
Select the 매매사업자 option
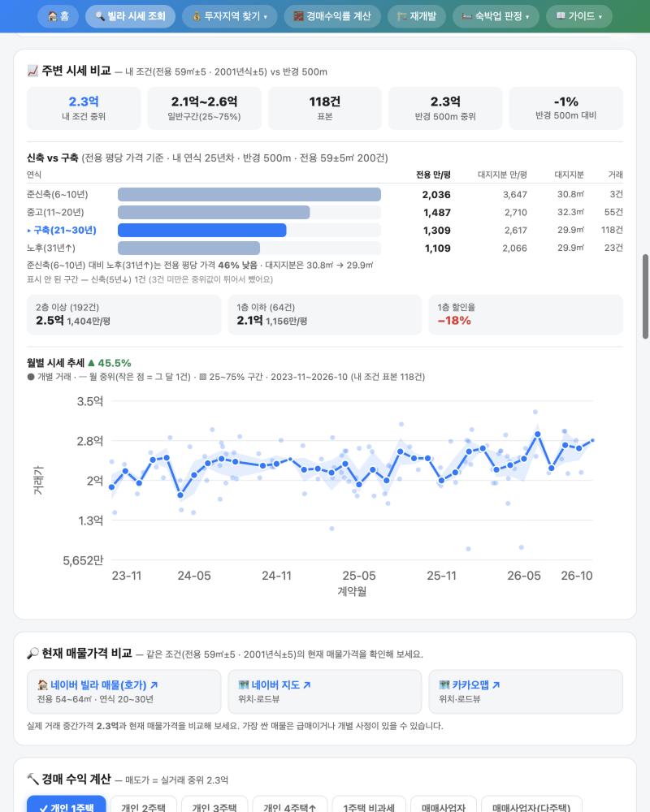pos(444,806)
